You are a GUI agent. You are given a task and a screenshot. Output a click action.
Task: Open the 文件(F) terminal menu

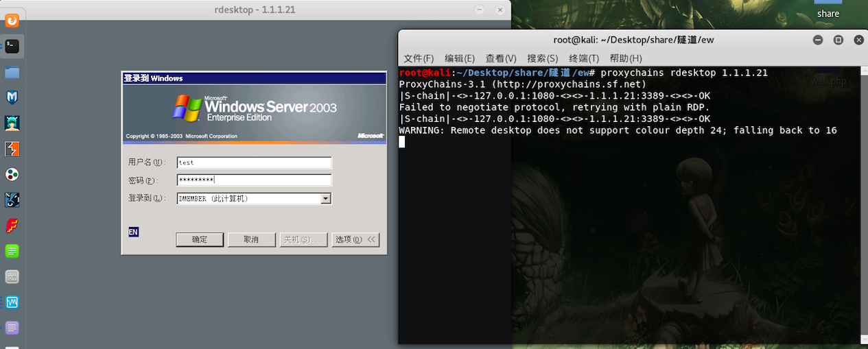pos(419,58)
